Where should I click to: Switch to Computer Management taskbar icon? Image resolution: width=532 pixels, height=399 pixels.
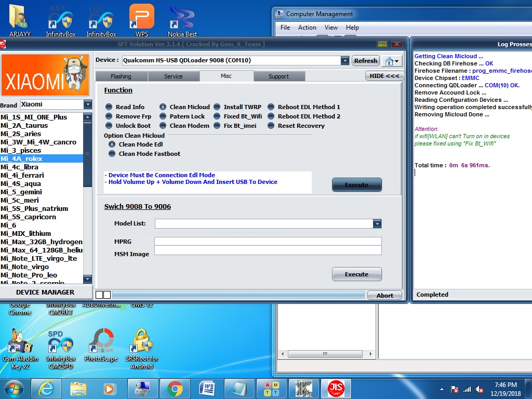click(x=142, y=389)
